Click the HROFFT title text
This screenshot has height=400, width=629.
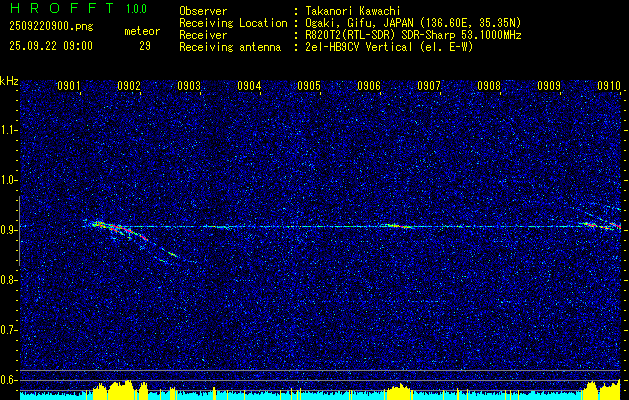(62, 8)
